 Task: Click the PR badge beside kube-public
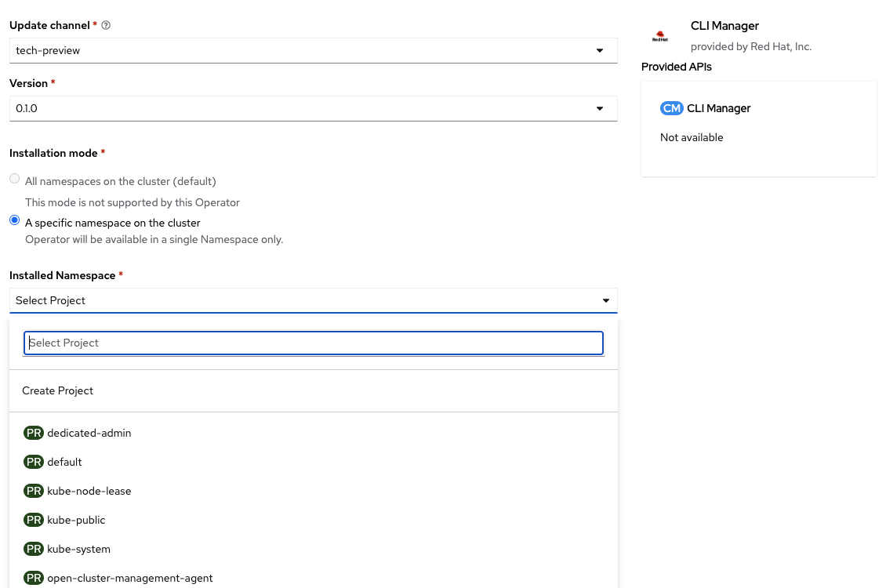(34, 520)
